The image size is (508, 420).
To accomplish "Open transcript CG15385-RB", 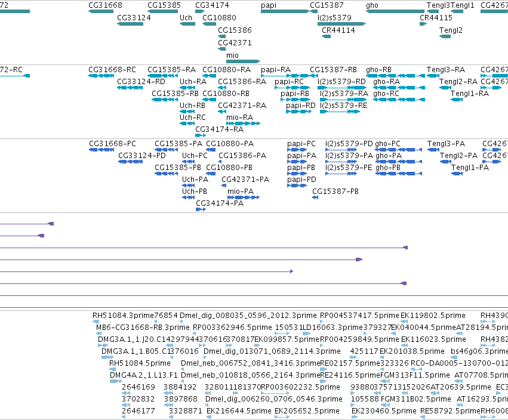I will 176,94.
